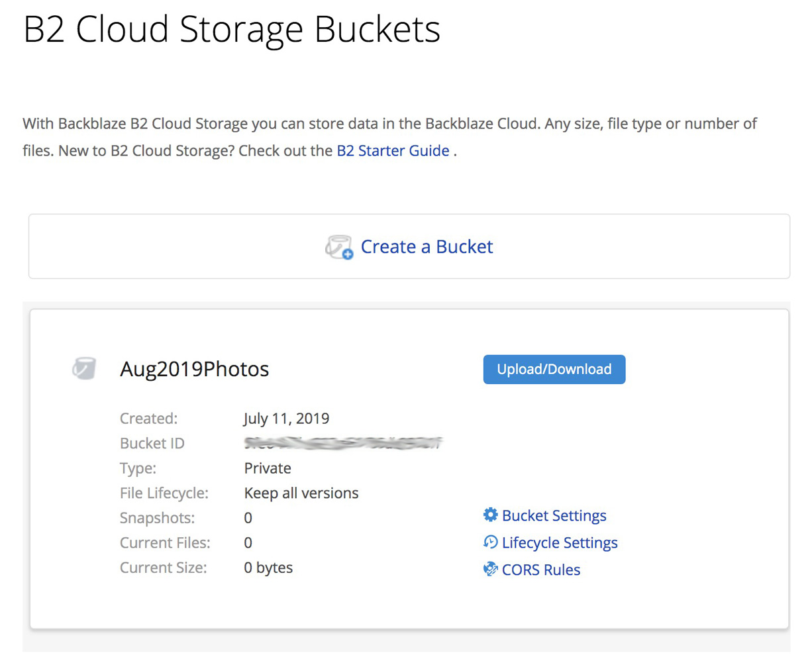Image resolution: width=812 pixels, height=661 pixels.
Task: Click the globe icon beside CORS Rules
Action: tap(490, 569)
